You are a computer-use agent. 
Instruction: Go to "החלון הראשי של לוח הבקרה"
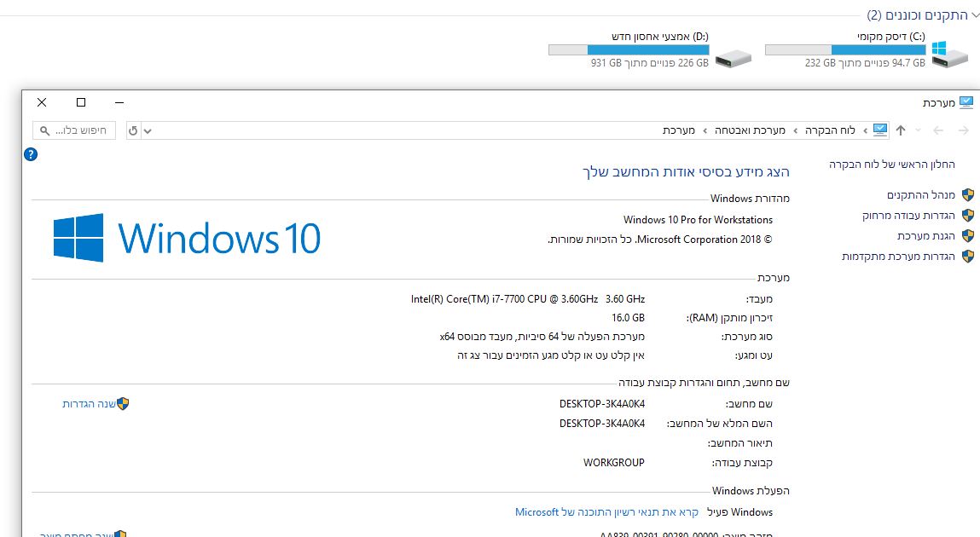(x=892, y=165)
